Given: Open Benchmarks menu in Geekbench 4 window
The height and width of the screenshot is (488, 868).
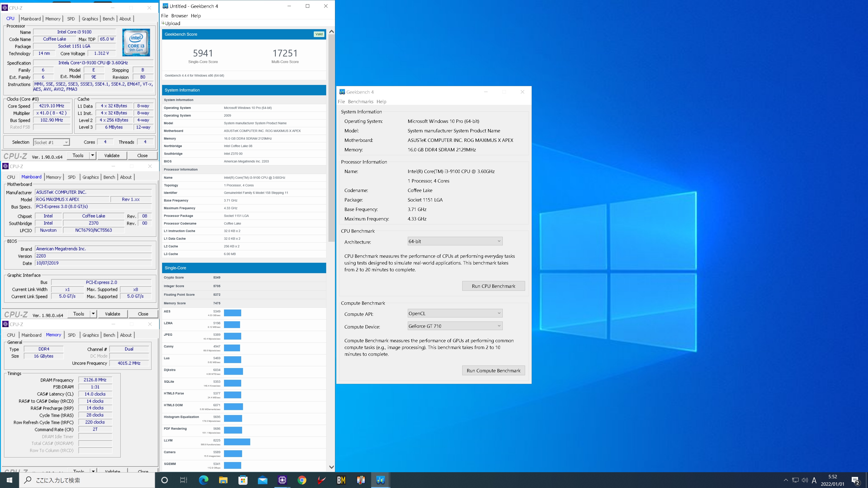Looking at the screenshot, I should pos(361,101).
